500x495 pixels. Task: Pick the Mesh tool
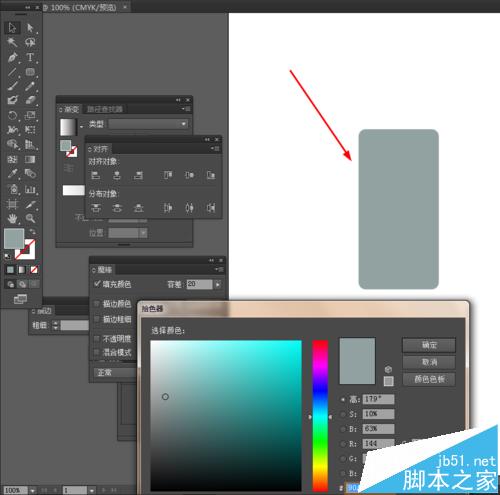coord(12,159)
